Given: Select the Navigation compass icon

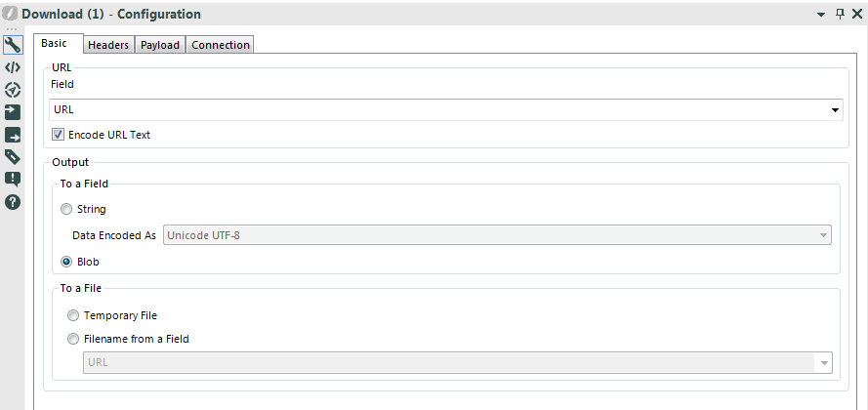Looking at the screenshot, I should (x=13, y=90).
